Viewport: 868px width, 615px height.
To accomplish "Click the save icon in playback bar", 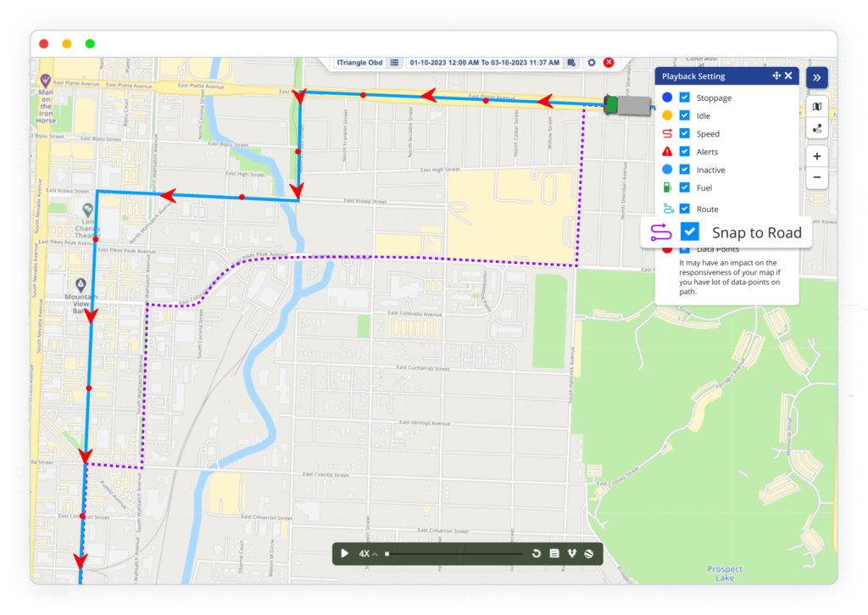I will (554, 553).
